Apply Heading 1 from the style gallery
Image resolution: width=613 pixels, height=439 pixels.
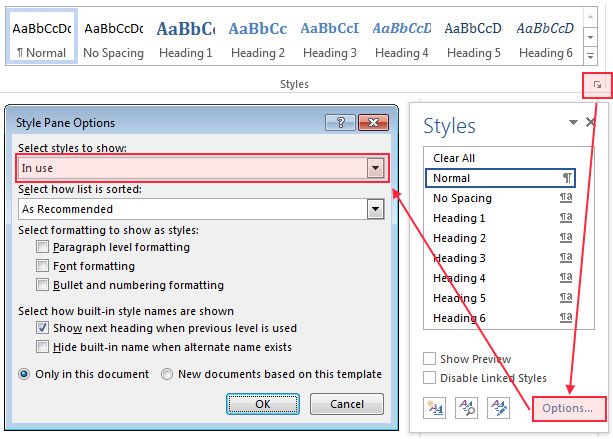pyautogui.click(x=184, y=40)
